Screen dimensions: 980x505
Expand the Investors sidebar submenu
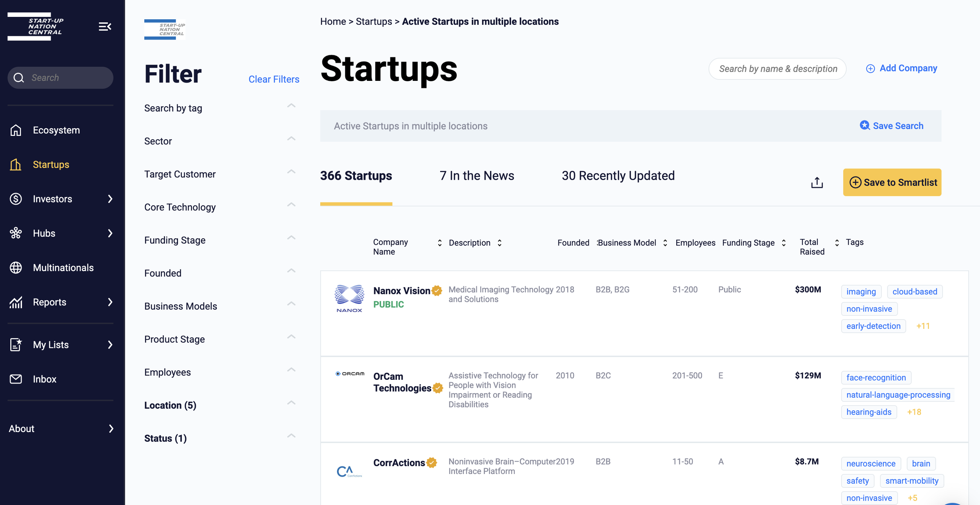[x=110, y=199]
